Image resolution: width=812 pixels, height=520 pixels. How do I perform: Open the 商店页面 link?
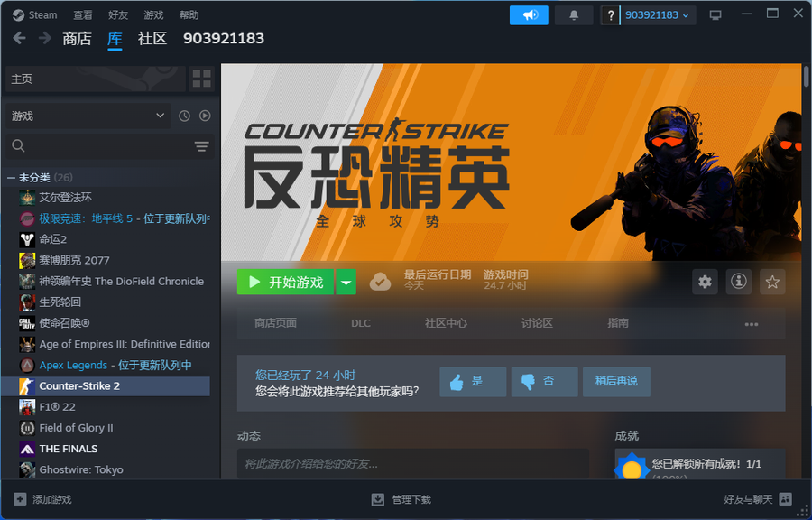(275, 323)
